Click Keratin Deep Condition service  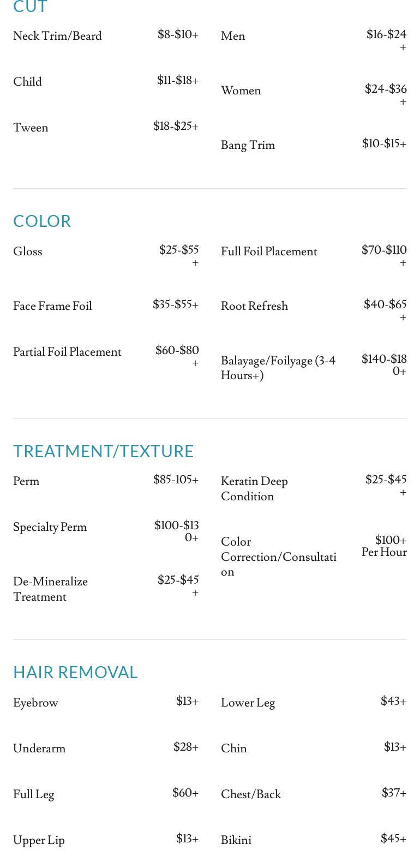click(254, 489)
